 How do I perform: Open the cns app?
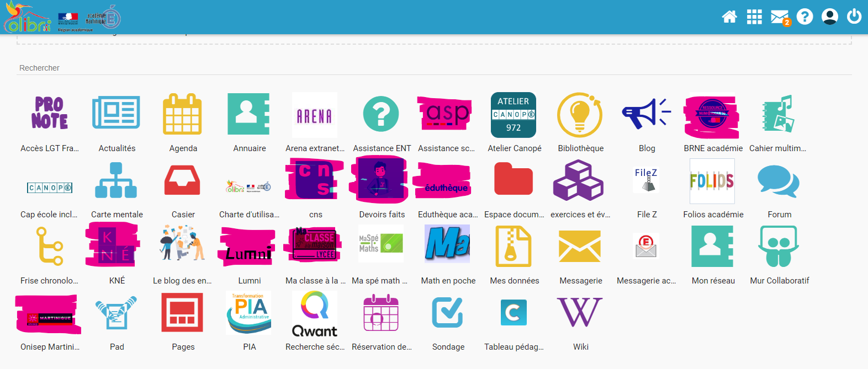315,180
